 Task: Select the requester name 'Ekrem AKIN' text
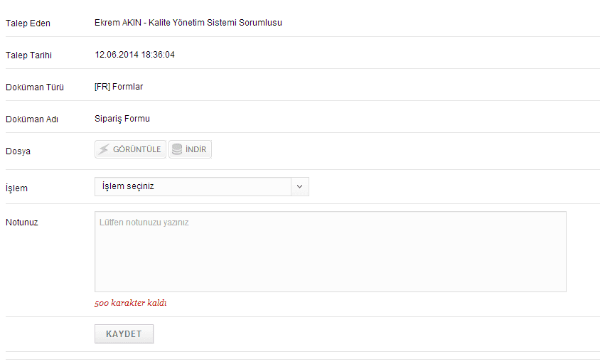point(118,23)
